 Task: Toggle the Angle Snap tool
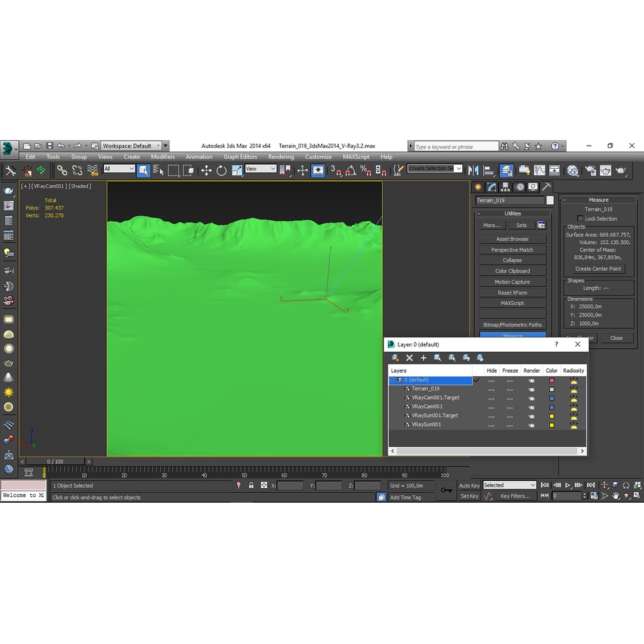351,170
